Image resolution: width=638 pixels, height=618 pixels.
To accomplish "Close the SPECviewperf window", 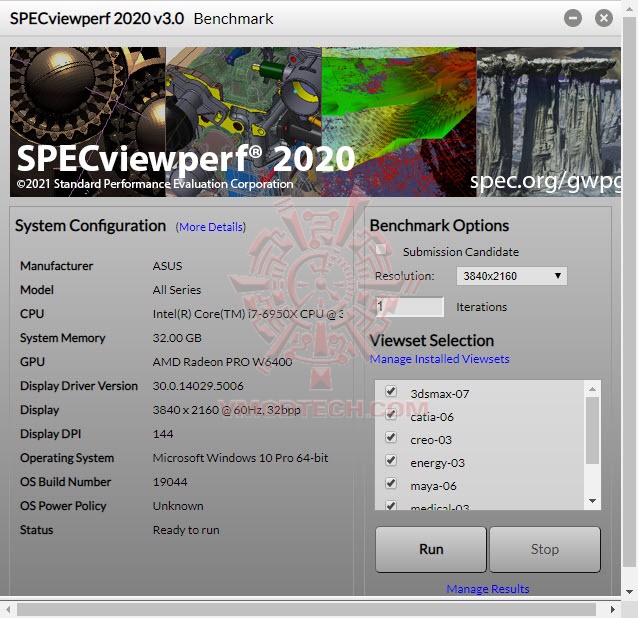I will coord(603,18).
